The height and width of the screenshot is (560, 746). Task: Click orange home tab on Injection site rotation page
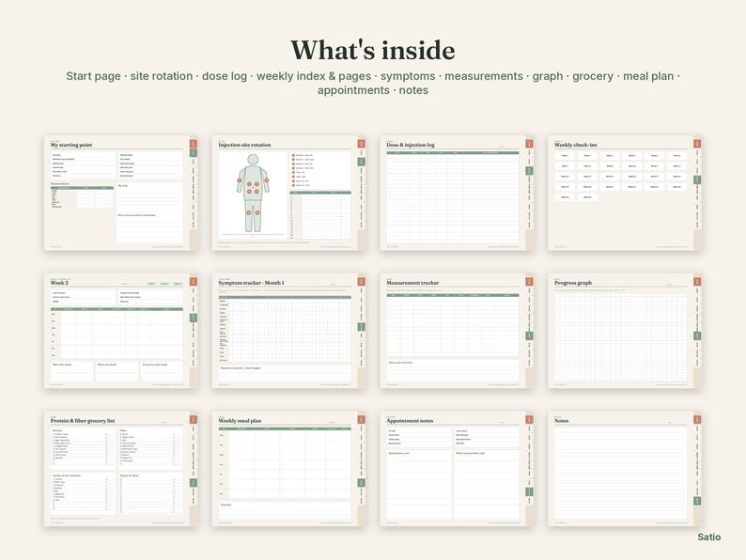362,144
